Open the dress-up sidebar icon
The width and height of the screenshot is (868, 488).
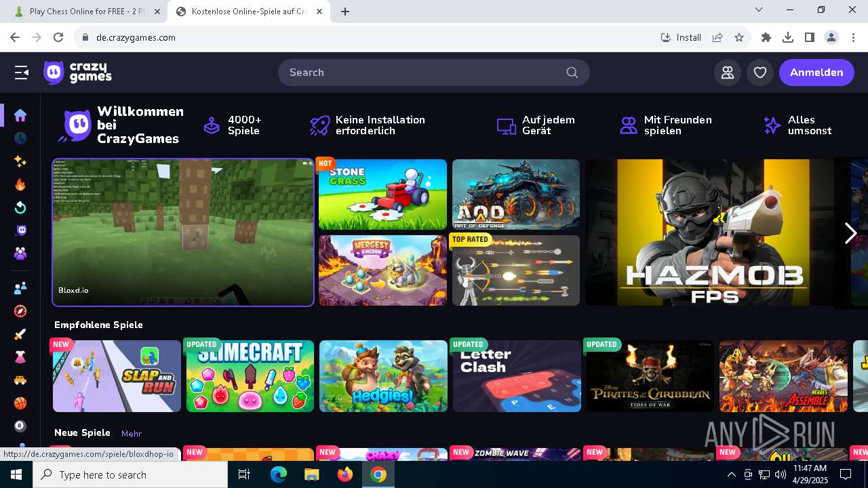[20, 357]
